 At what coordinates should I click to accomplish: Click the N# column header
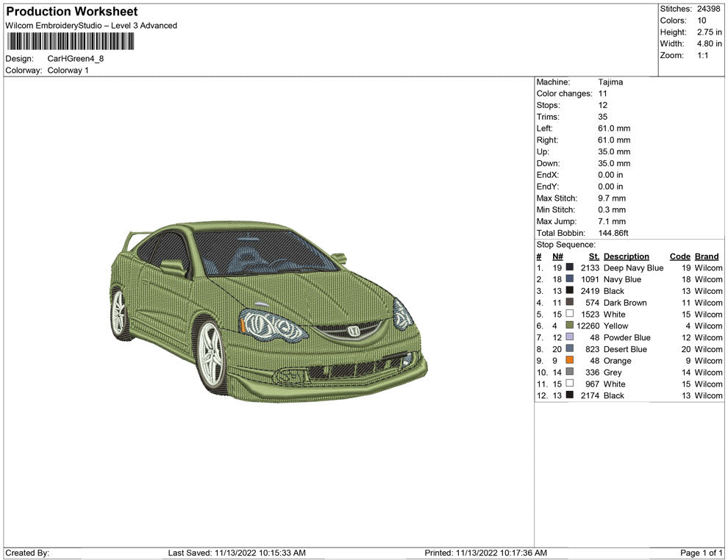pos(557,256)
